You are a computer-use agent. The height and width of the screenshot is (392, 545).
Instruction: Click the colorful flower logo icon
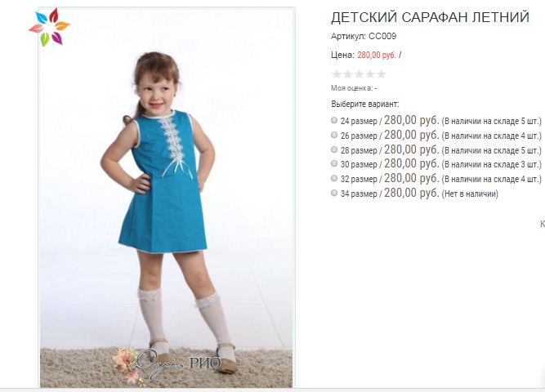49,27
